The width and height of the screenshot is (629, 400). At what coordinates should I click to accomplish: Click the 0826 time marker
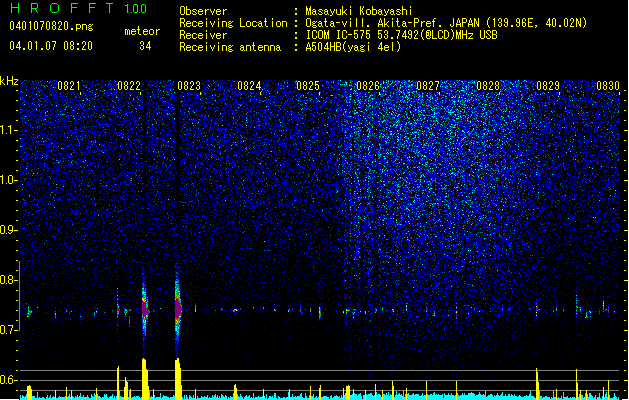[x=368, y=85]
